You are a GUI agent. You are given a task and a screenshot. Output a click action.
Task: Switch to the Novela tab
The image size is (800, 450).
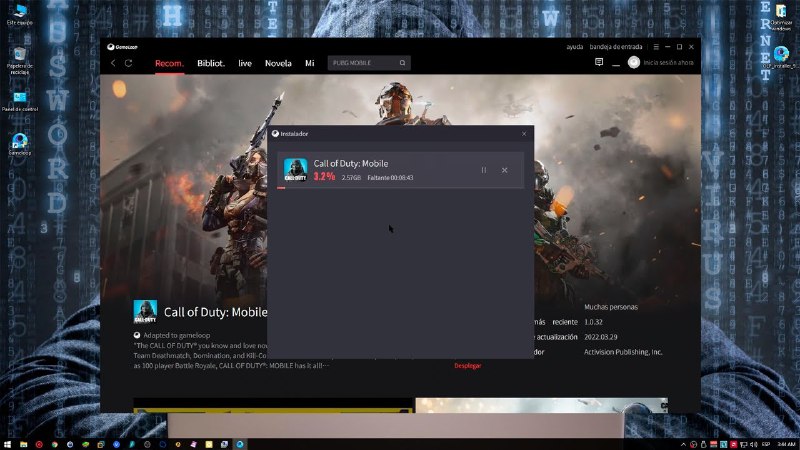pyautogui.click(x=278, y=63)
